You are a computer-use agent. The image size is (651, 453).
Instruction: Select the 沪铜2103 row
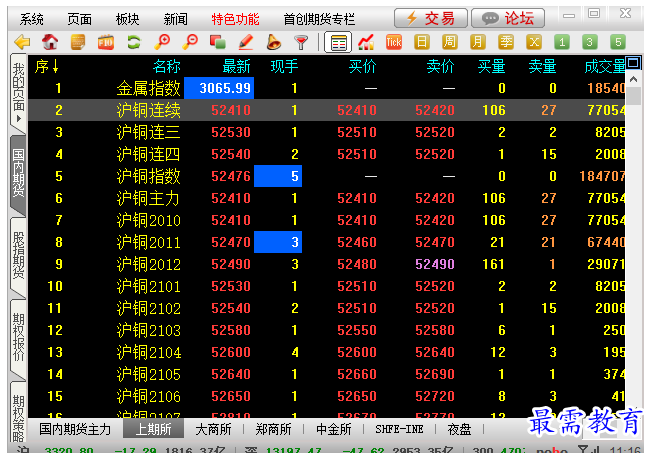[326, 330]
